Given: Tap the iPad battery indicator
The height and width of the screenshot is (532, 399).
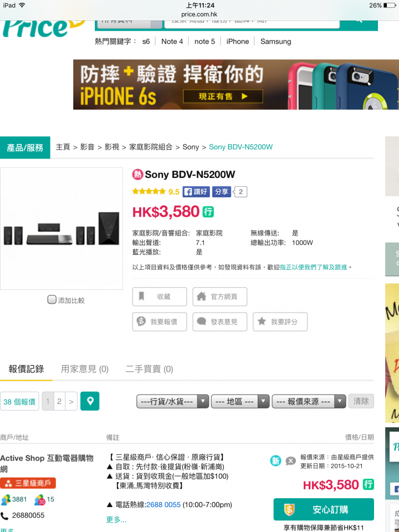Looking at the screenshot, I should (x=390, y=6).
